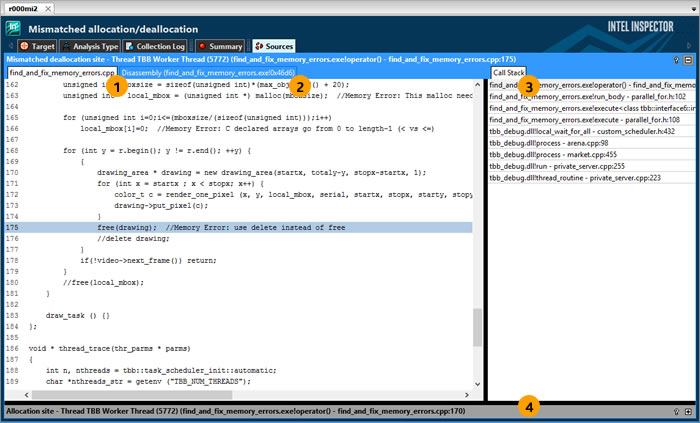Collapse the Mismatched deallocation site pane

click(x=688, y=60)
